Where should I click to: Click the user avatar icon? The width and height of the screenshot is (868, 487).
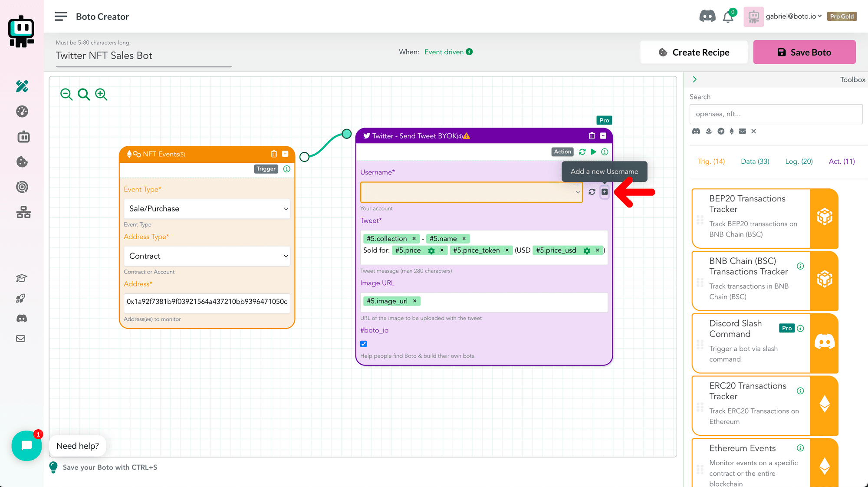(753, 16)
